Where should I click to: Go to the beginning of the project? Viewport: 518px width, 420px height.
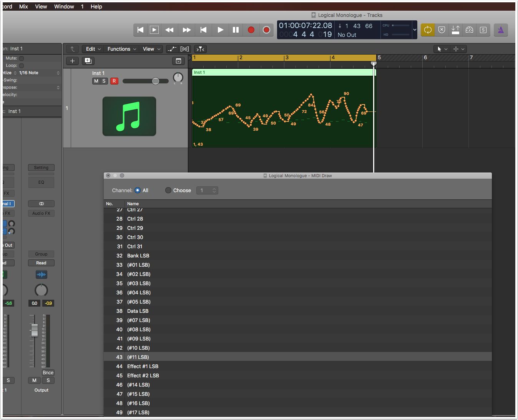pyautogui.click(x=141, y=30)
